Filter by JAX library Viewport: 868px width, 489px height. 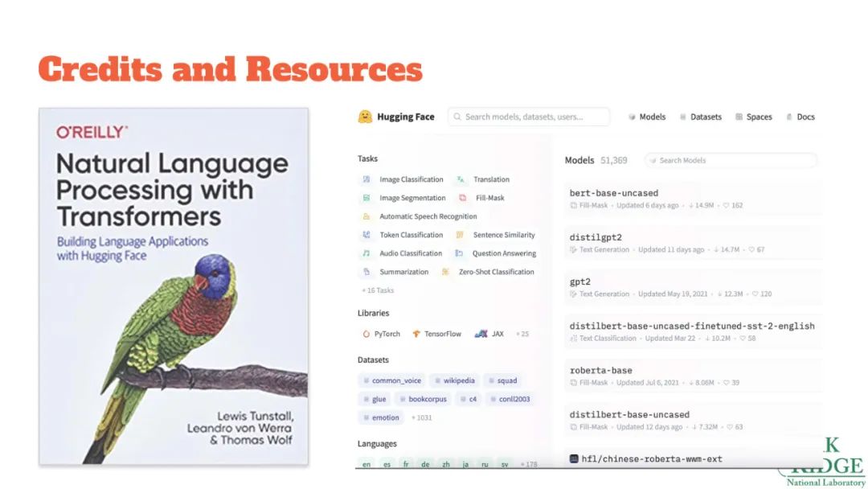(489, 334)
